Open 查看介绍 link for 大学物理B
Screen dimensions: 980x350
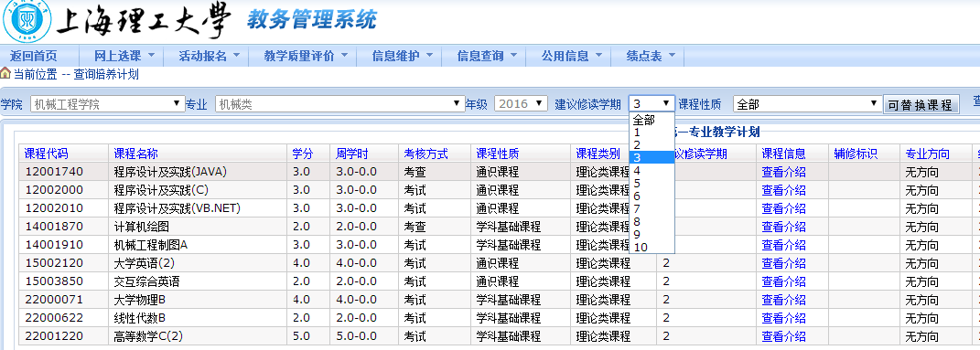tap(784, 300)
